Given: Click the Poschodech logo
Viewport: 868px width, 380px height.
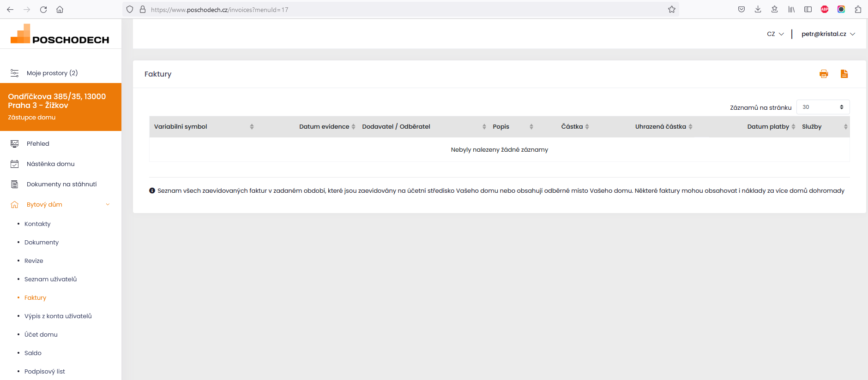Looking at the screenshot, I should (60, 34).
